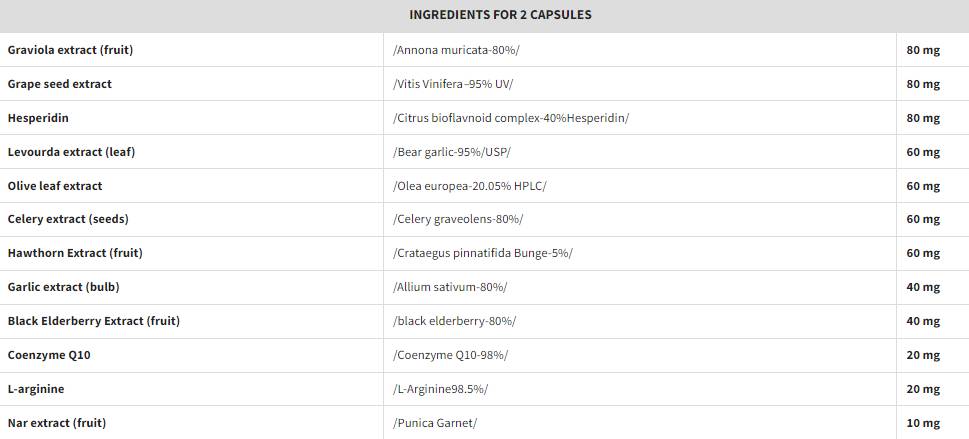Click /Crataegus pinnatifida Bunge-5%/ description
The image size is (969, 439).
483,254
